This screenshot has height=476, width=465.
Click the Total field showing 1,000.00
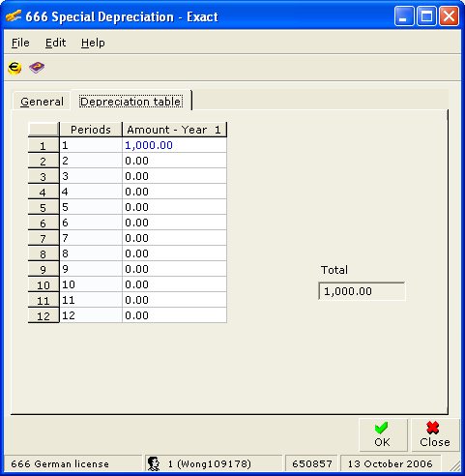pos(362,291)
